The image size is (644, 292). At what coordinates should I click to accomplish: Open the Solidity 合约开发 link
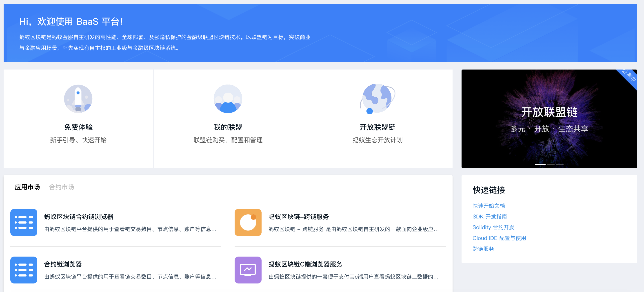pos(493,227)
